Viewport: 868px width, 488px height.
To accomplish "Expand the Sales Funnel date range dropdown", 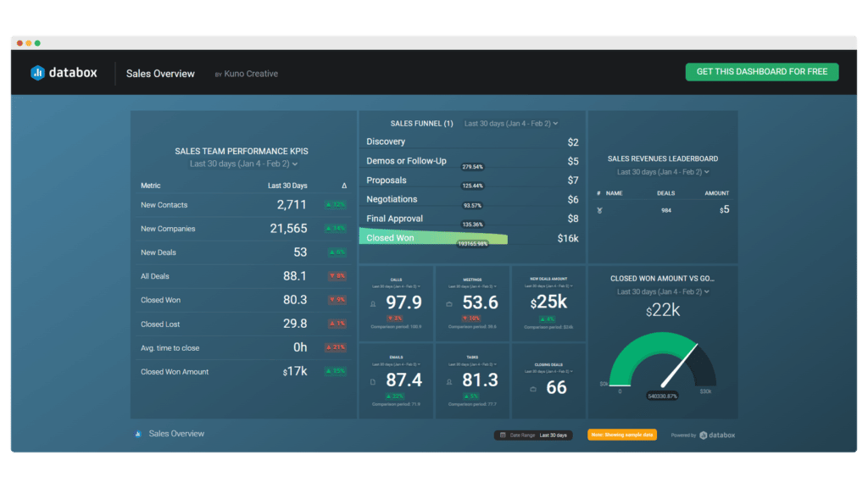I will click(x=510, y=124).
